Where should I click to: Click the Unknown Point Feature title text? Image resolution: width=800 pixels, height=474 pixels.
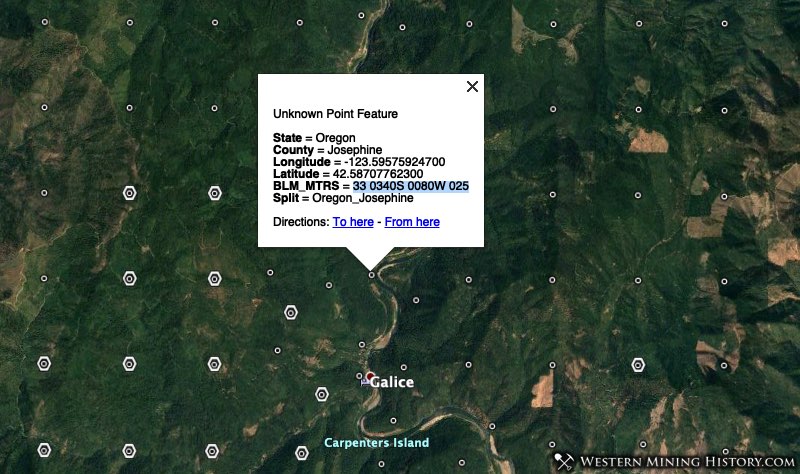tap(335, 114)
